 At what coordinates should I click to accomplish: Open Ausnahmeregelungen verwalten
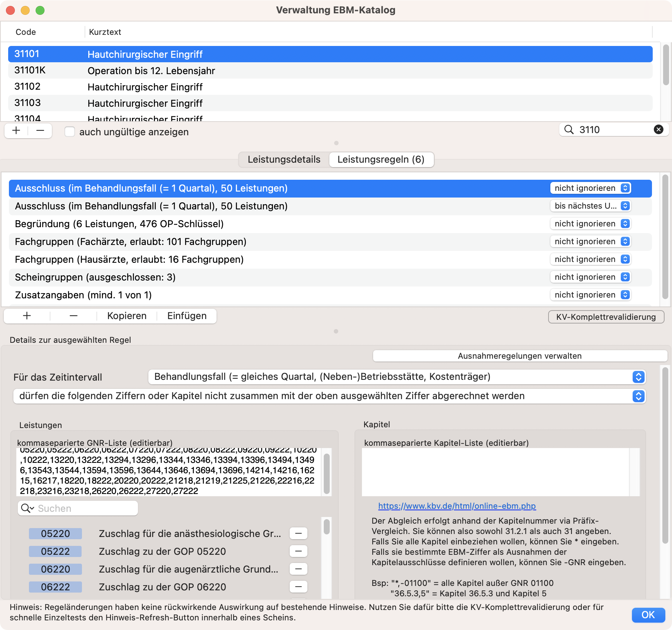tap(520, 356)
